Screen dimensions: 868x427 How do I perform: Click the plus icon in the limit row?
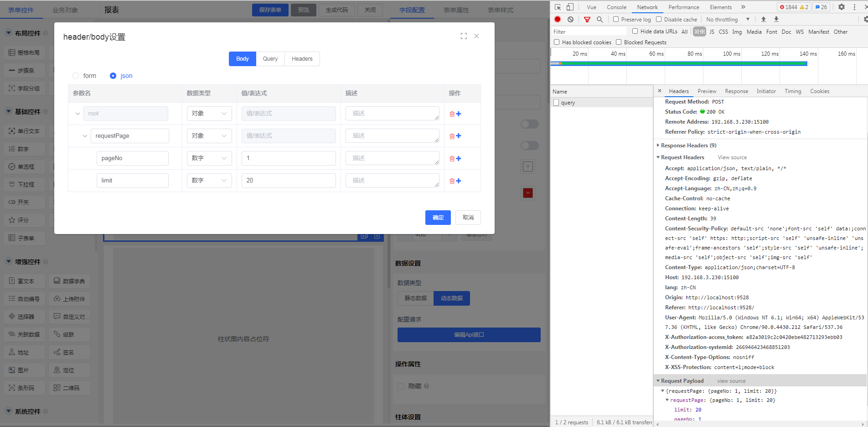(x=459, y=181)
